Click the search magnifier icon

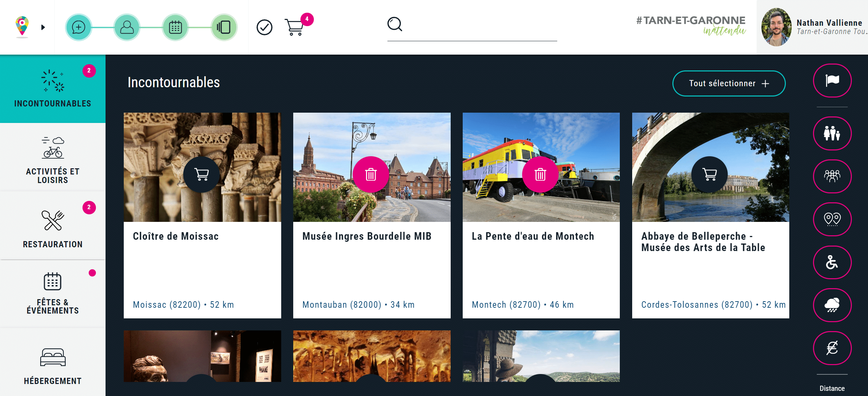pos(395,24)
